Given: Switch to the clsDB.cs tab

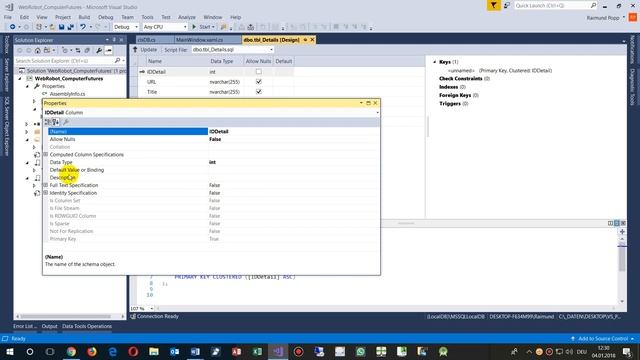Looking at the screenshot, I should tap(146, 40).
